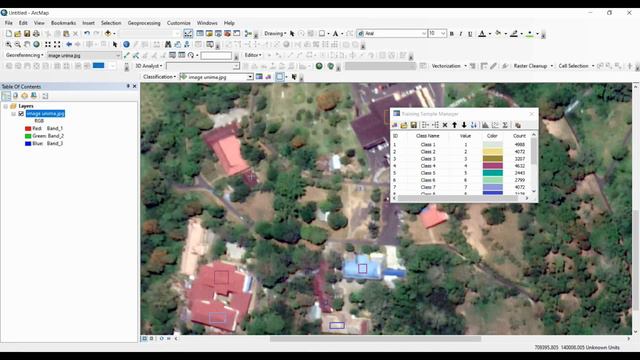The height and width of the screenshot is (360, 640).
Task: Select the Zoom Out tool
Action: 18,44
